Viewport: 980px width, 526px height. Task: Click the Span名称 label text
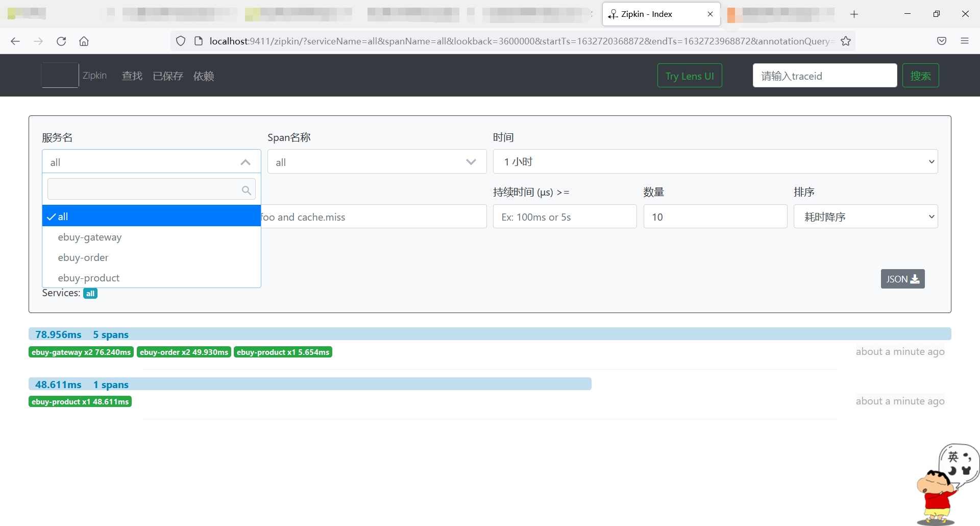click(x=289, y=137)
